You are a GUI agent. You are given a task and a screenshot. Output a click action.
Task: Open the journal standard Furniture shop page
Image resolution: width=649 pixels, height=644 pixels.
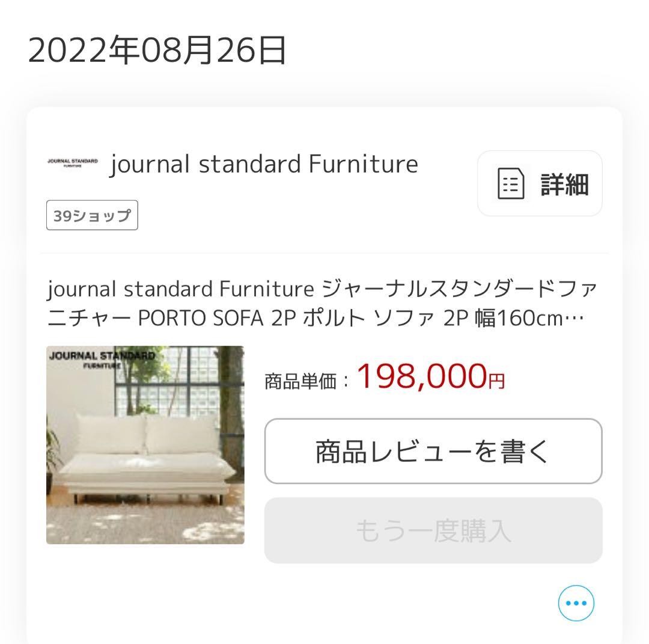264,164
